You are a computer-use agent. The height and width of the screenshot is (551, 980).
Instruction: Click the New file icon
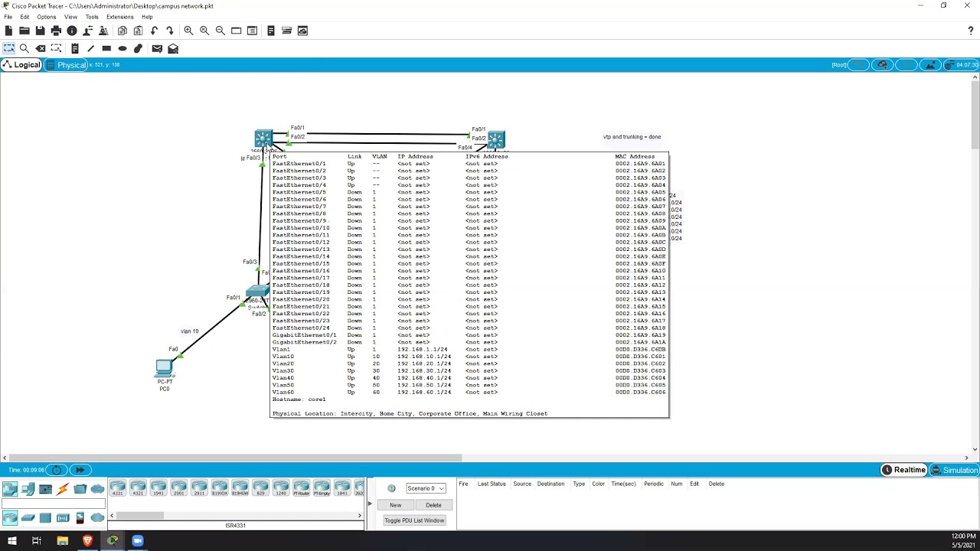point(8,31)
